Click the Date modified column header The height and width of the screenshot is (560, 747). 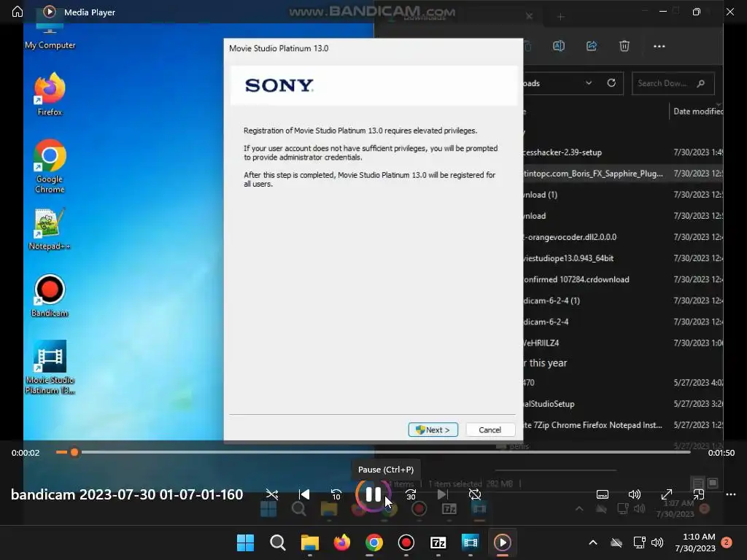(x=697, y=112)
